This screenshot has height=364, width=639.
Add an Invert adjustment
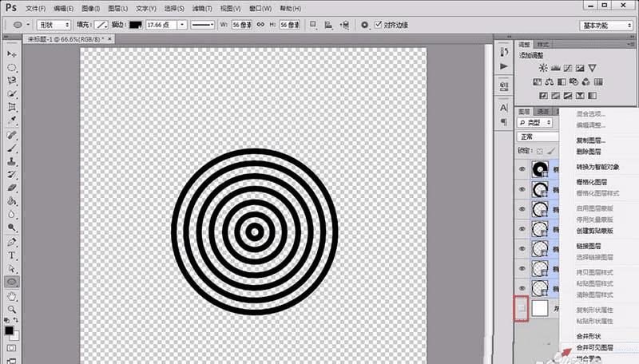(x=543, y=96)
